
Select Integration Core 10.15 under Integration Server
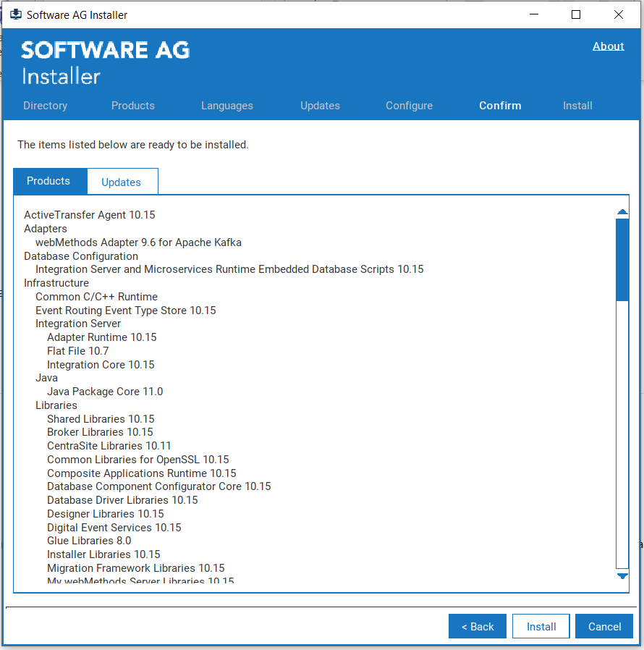(100, 364)
